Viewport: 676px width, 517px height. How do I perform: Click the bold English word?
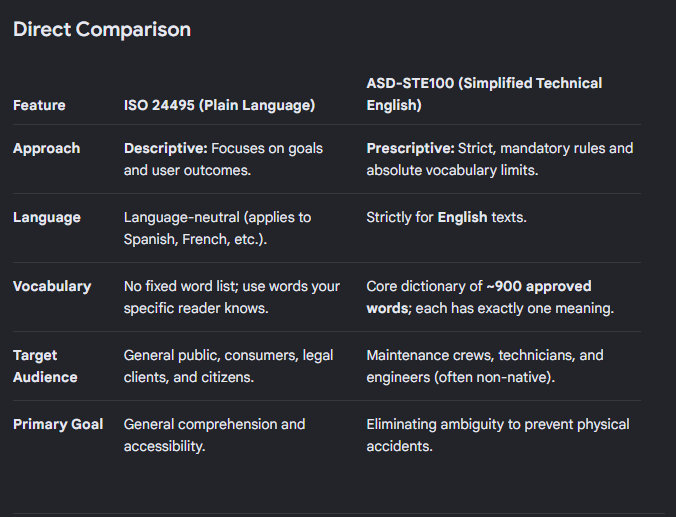click(462, 217)
